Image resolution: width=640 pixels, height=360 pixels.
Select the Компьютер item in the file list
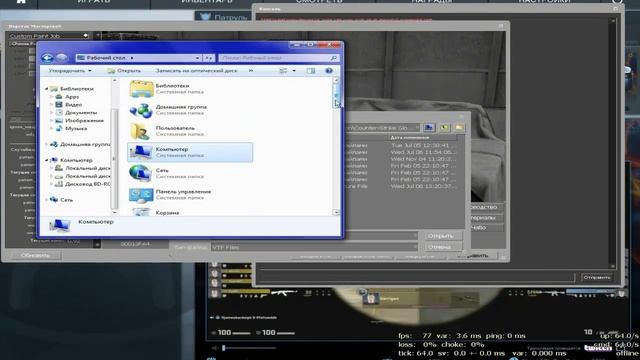190,152
